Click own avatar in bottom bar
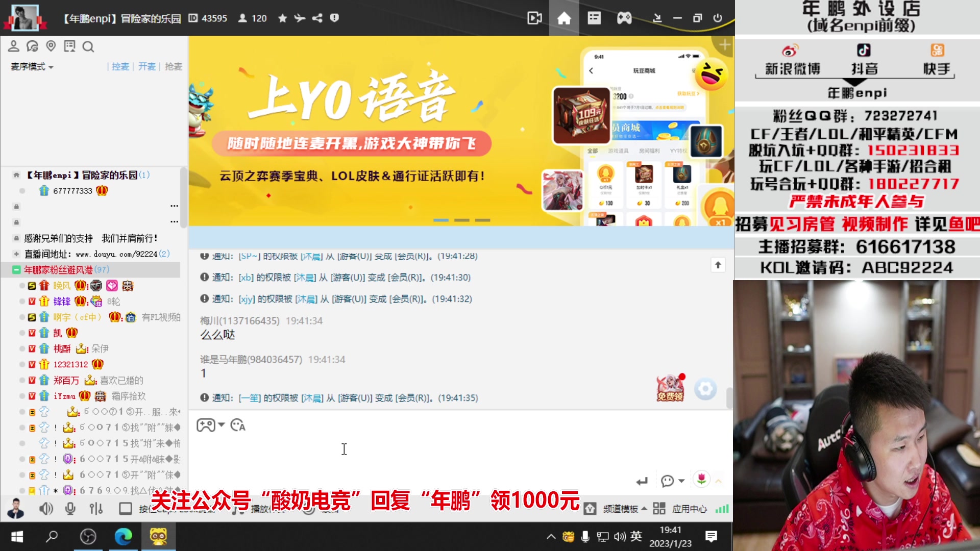The image size is (980, 551). point(16,508)
